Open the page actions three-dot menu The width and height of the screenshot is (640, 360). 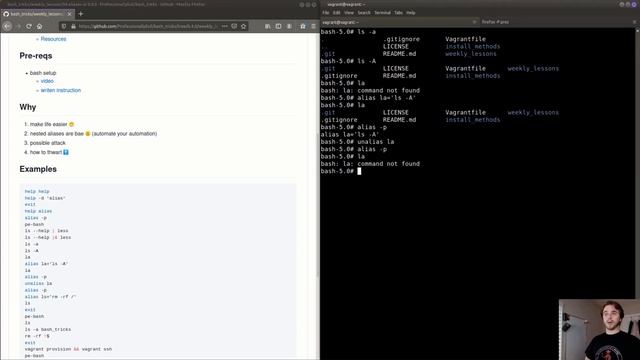[x=224, y=26]
